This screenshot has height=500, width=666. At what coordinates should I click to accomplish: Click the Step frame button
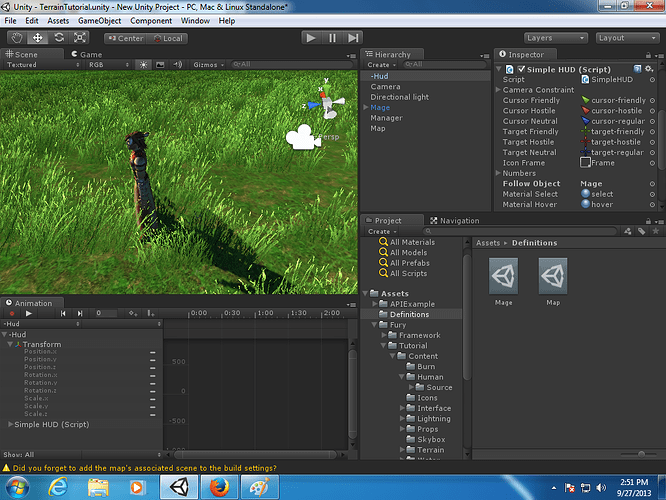[353, 38]
